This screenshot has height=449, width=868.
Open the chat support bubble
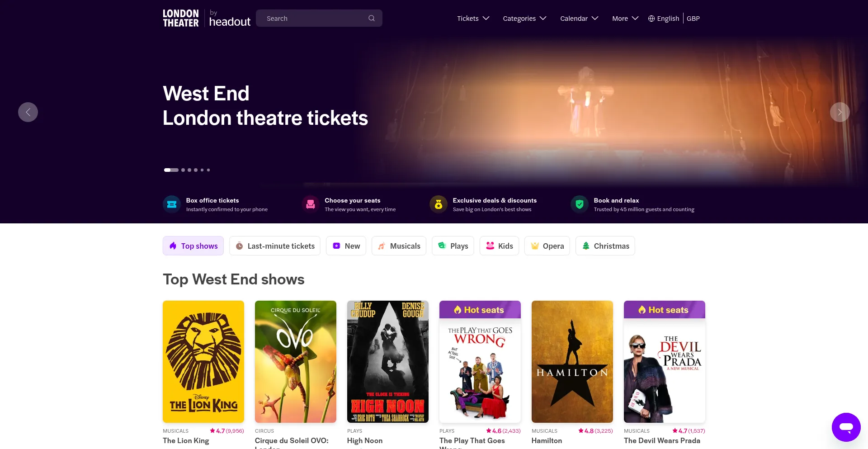(846, 427)
